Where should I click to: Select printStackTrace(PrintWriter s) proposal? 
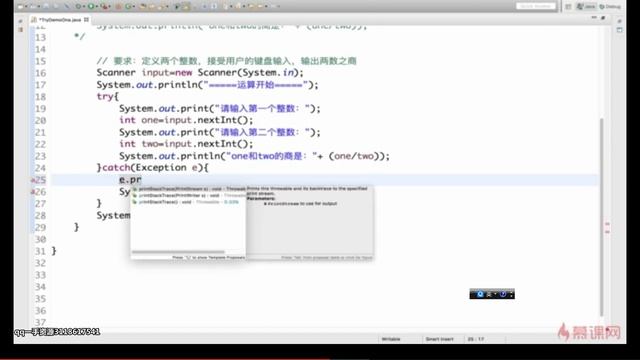189,196
